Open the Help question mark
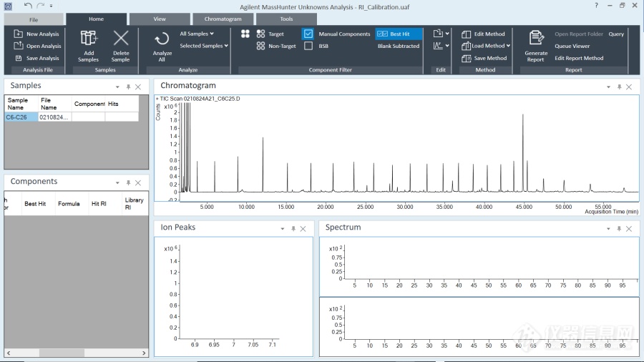Viewport: 644px width, 362px height. (596, 5)
